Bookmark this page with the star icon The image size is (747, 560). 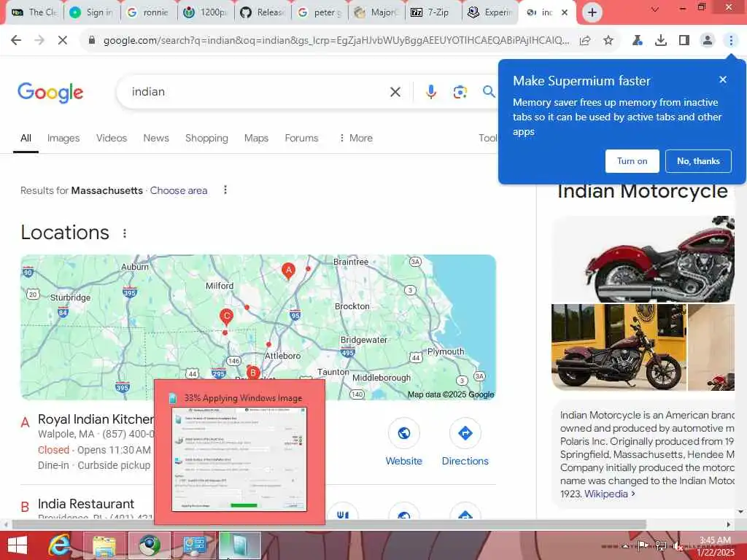[608, 41]
